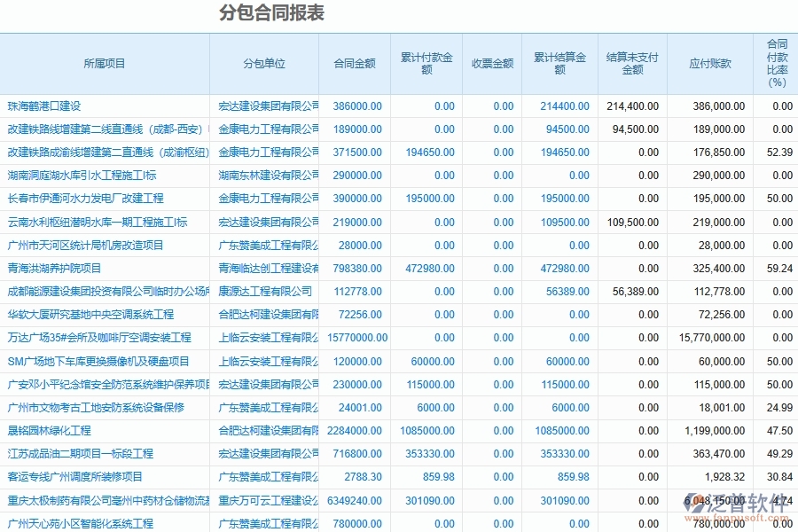Sort by the 收票金额 column header

[491, 63]
